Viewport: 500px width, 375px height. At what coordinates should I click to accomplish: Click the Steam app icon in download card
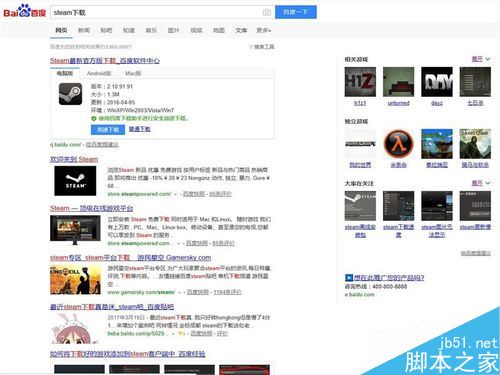pos(70,94)
